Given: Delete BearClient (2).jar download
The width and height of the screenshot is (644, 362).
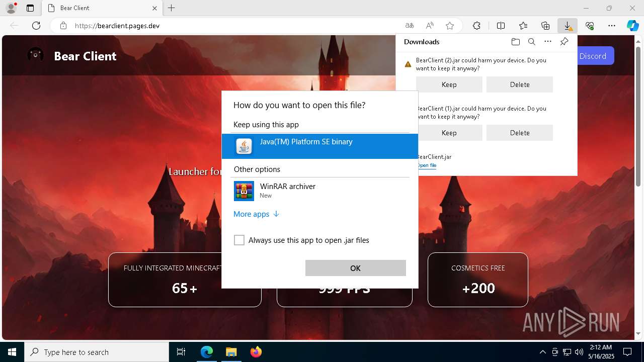Looking at the screenshot, I should 520,84.
